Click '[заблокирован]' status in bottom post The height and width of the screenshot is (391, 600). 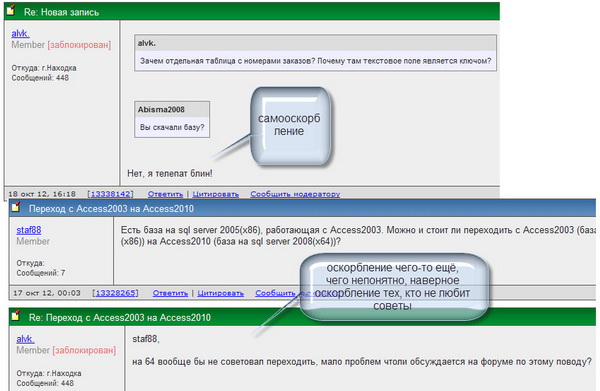click(84, 350)
